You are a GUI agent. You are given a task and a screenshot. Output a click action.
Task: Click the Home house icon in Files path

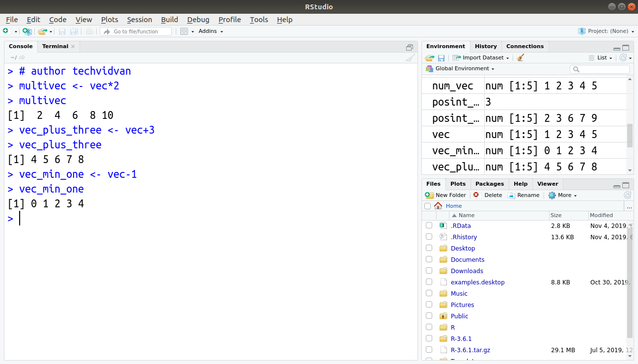click(x=438, y=206)
